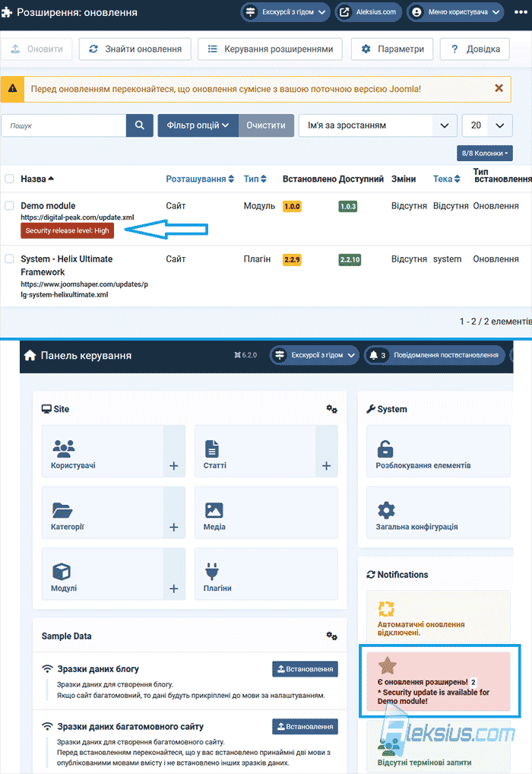532x774 pixels.
Task: Sort by the Тип column
Action: [255, 179]
